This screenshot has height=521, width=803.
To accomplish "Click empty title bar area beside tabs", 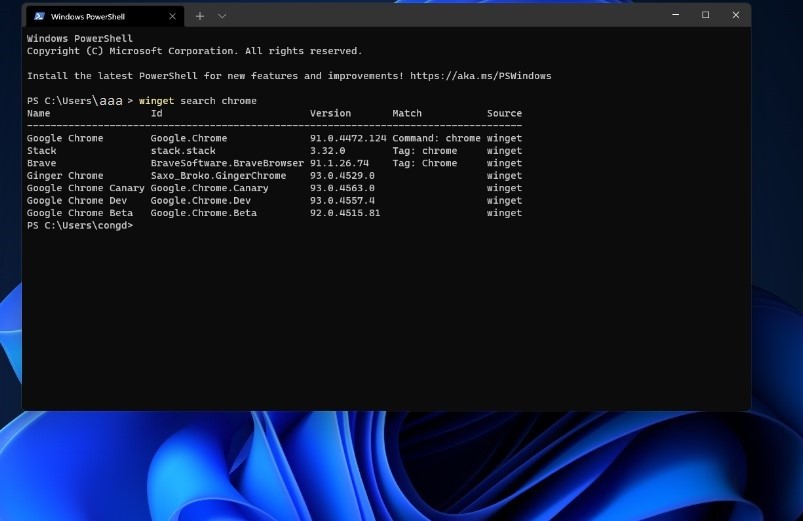I will coord(440,16).
